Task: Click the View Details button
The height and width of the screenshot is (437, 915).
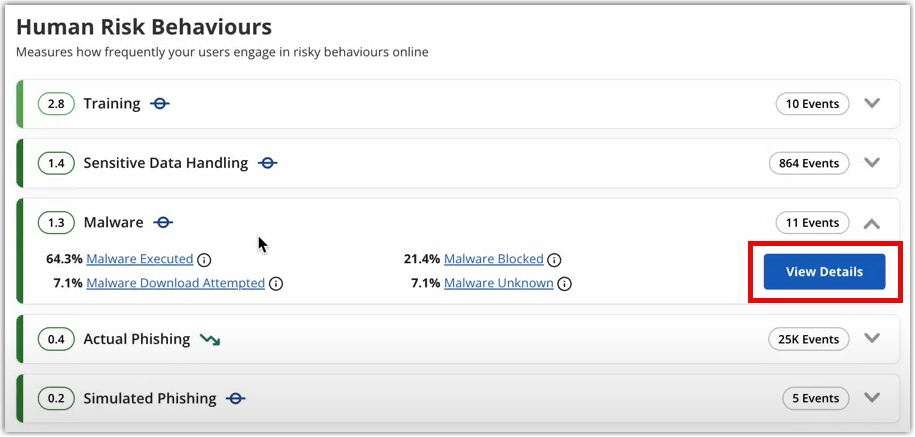Action: pyautogui.click(x=825, y=272)
